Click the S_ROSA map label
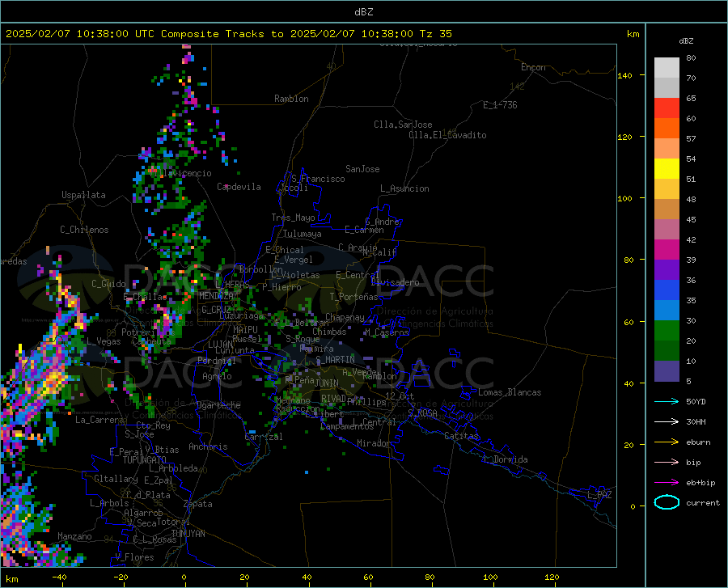Image resolution: width=728 pixels, height=588 pixels. pyautogui.click(x=422, y=412)
